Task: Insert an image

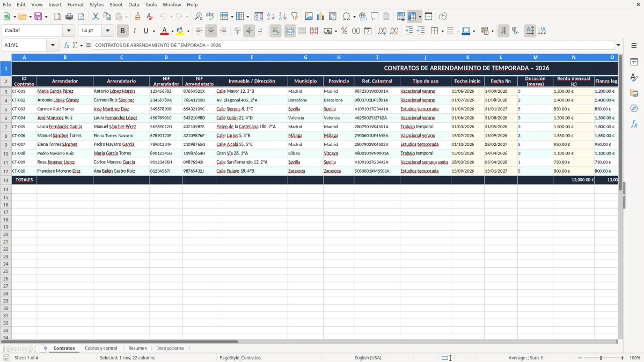Action: [309, 17]
